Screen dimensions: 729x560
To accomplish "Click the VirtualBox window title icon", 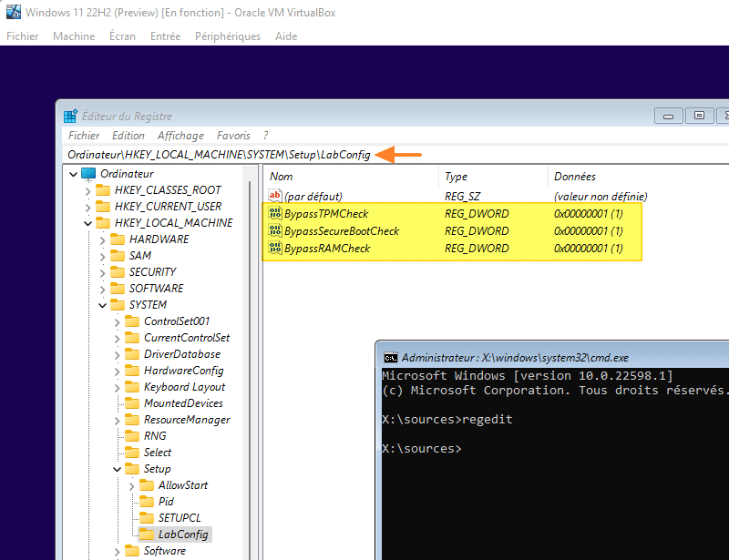I will pos(14,13).
